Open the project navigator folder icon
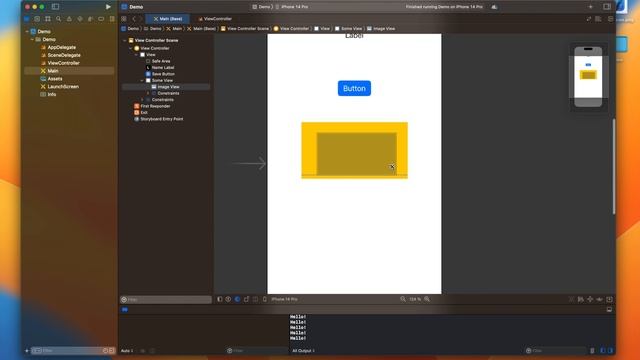This screenshot has width=640, height=360. 27,19
